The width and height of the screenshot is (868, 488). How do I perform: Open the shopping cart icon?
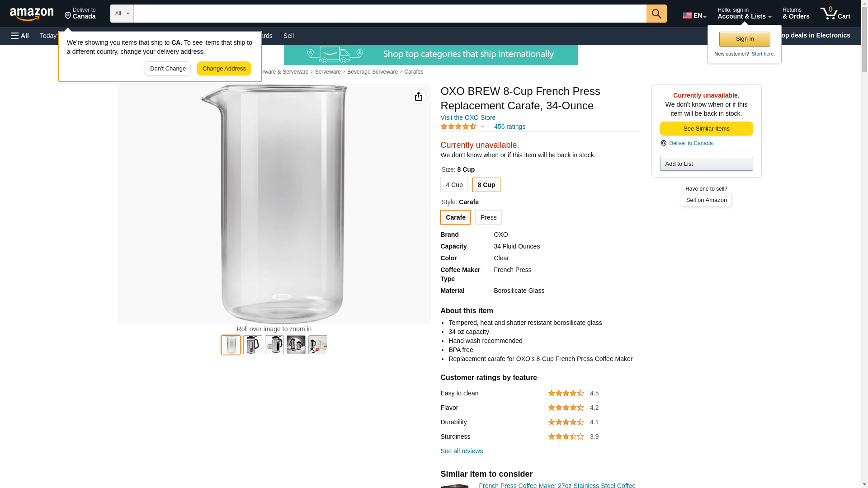[835, 14]
